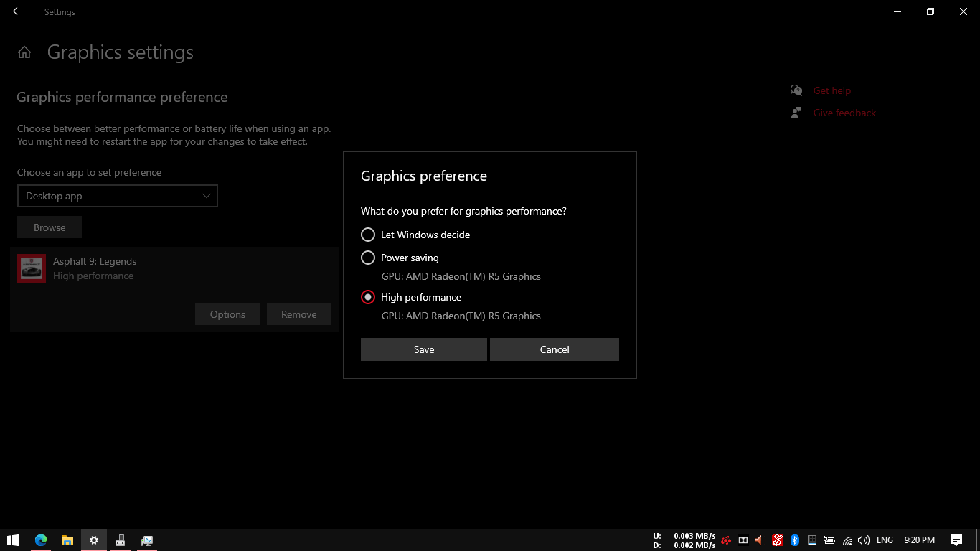Click the Asphalt 9: Legends game thumbnail
Screen dimensions: 980x551
click(x=31, y=268)
